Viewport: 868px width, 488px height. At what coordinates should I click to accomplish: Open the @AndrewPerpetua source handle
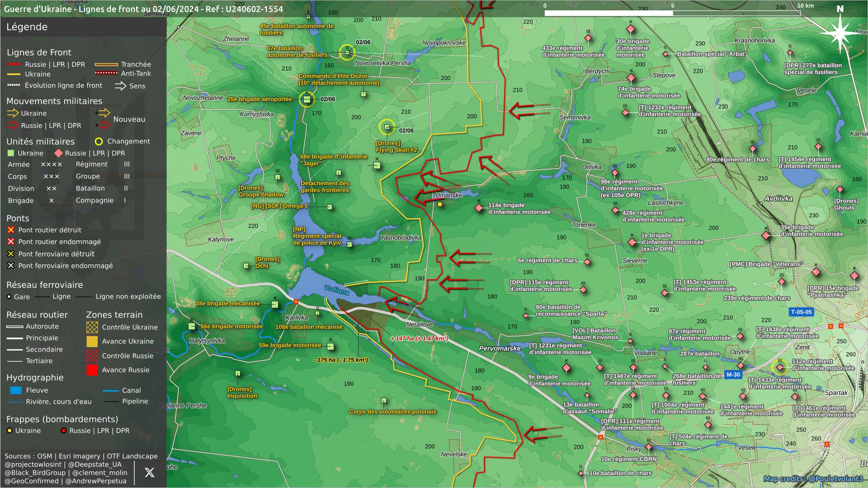tap(96, 481)
